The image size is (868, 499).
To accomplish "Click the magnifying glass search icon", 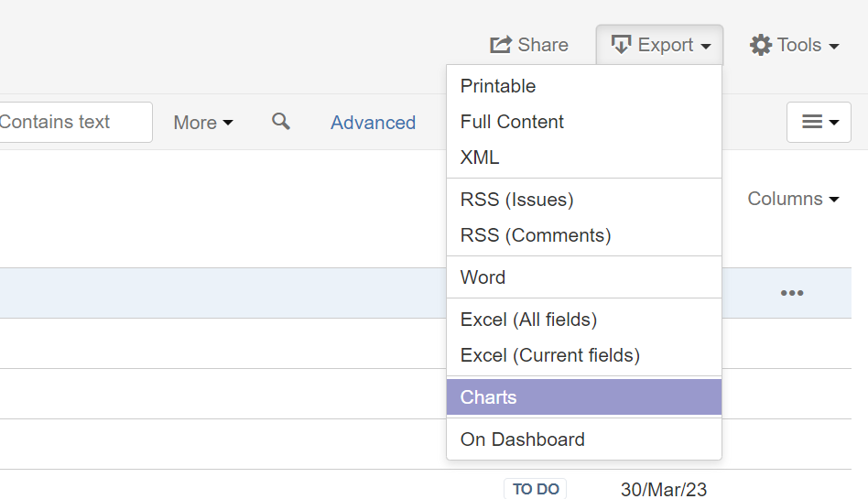I will 281,122.
